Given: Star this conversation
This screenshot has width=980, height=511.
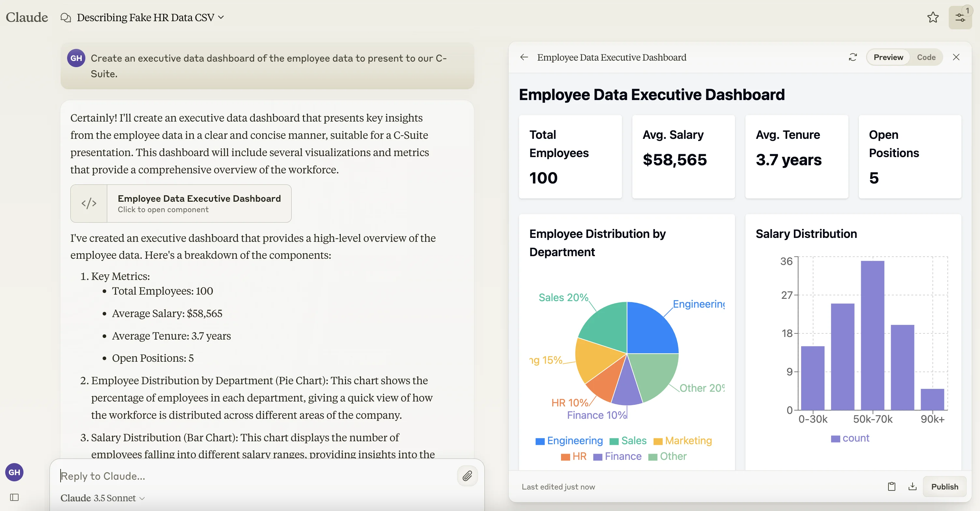Looking at the screenshot, I should point(932,18).
